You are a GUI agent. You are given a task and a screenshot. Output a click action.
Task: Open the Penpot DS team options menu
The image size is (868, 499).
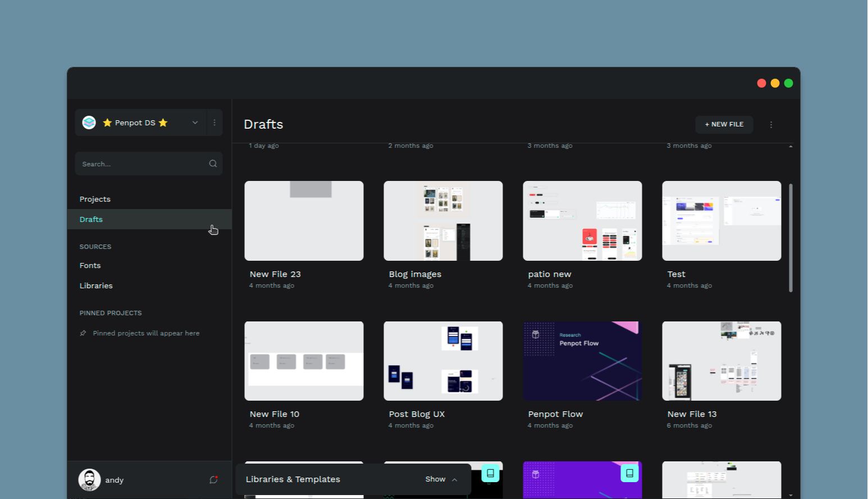point(214,123)
